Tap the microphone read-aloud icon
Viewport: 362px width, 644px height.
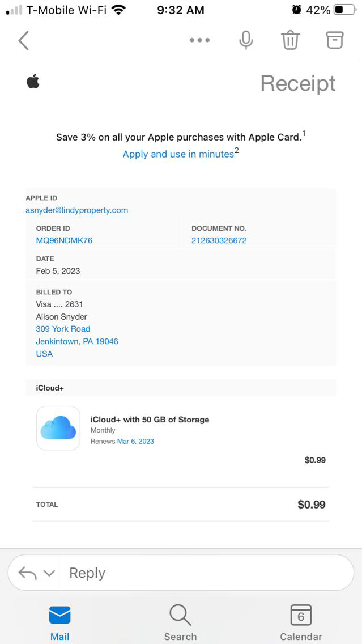pyautogui.click(x=246, y=41)
